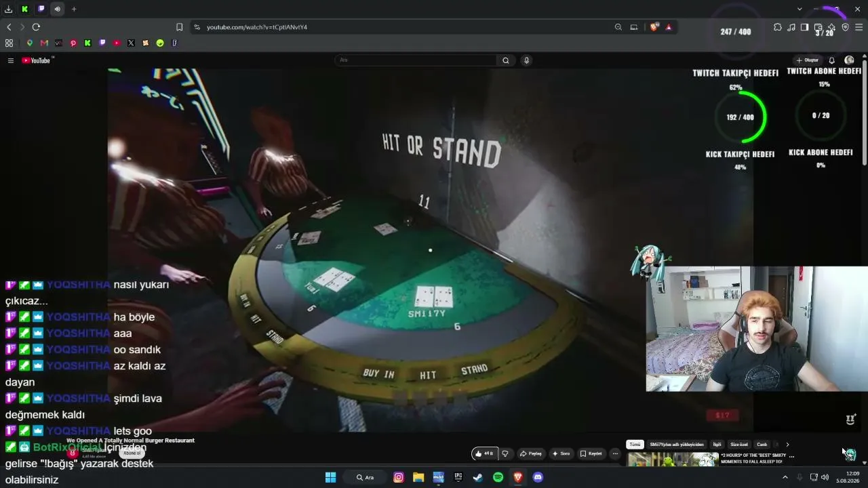
Task: Open the X (Twitter) bookmark
Action: [131, 43]
